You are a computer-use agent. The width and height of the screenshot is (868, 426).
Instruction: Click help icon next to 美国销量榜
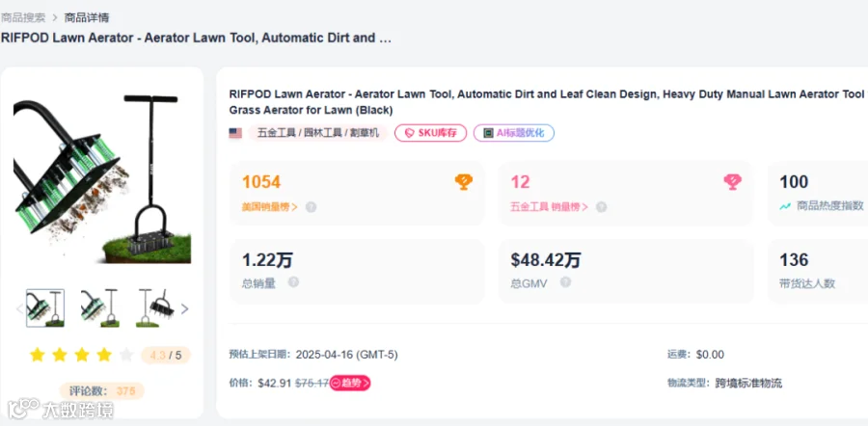(x=311, y=206)
